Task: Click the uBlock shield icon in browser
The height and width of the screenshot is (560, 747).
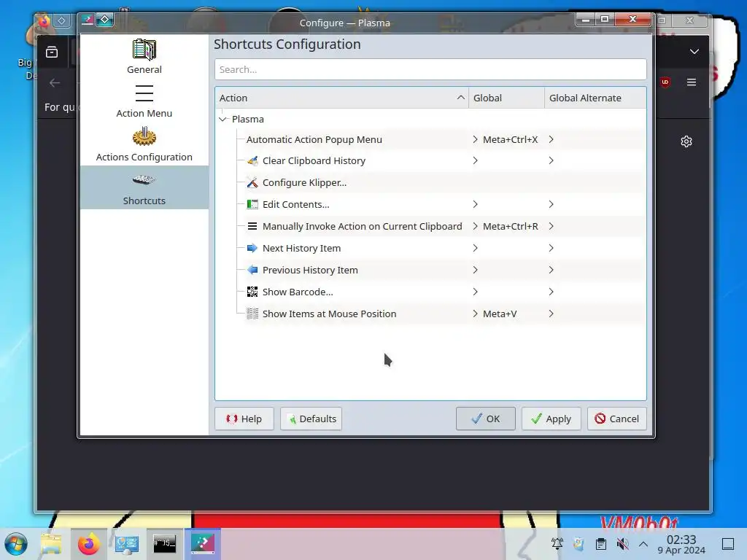Action: point(665,82)
